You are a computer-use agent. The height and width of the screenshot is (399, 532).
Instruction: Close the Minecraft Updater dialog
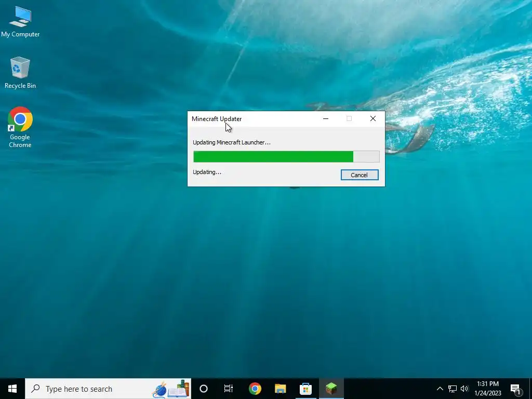(x=373, y=118)
